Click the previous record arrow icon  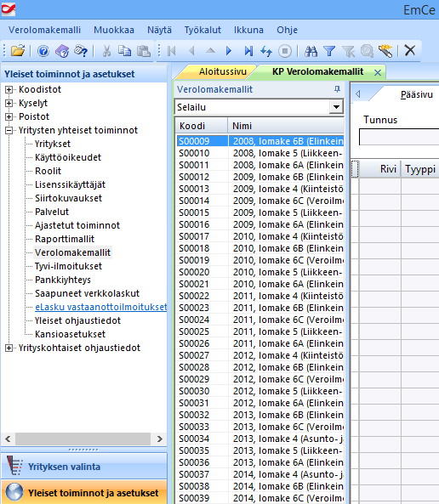[191, 51]
